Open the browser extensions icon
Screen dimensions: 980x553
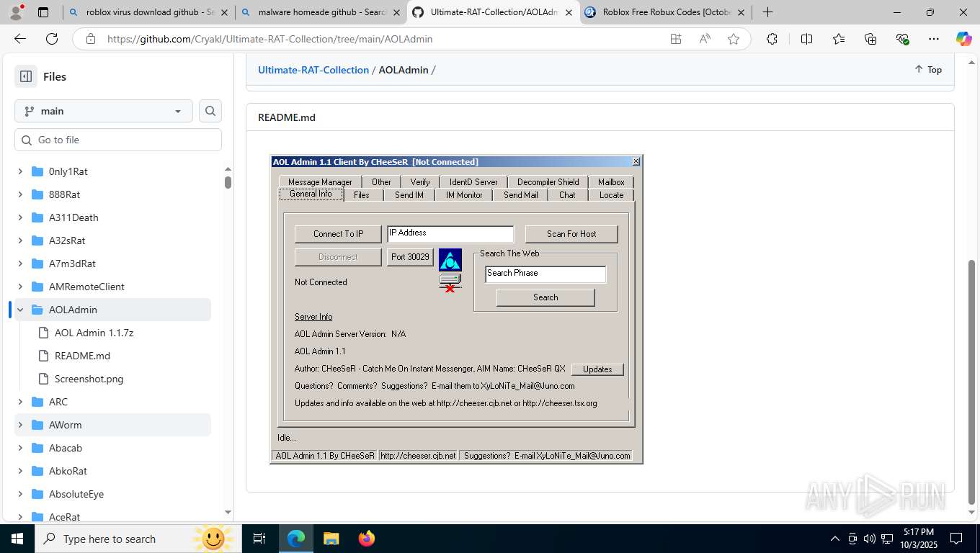tap(772, 39)
